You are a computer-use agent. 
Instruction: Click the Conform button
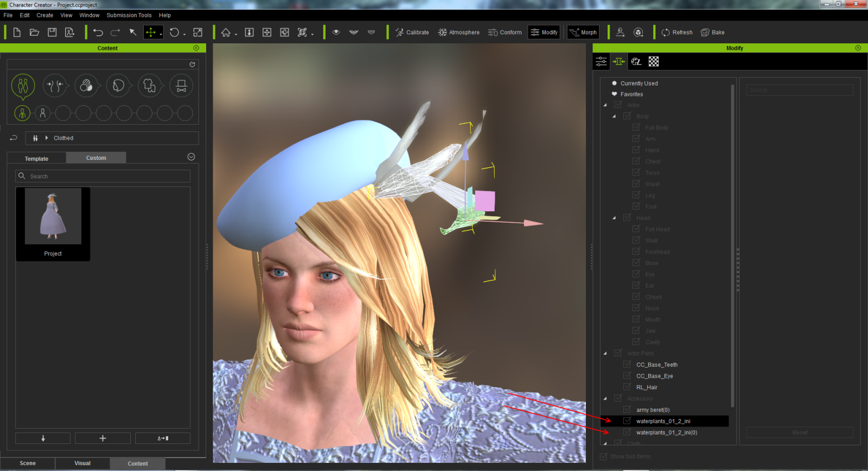[x=505, y=33]
